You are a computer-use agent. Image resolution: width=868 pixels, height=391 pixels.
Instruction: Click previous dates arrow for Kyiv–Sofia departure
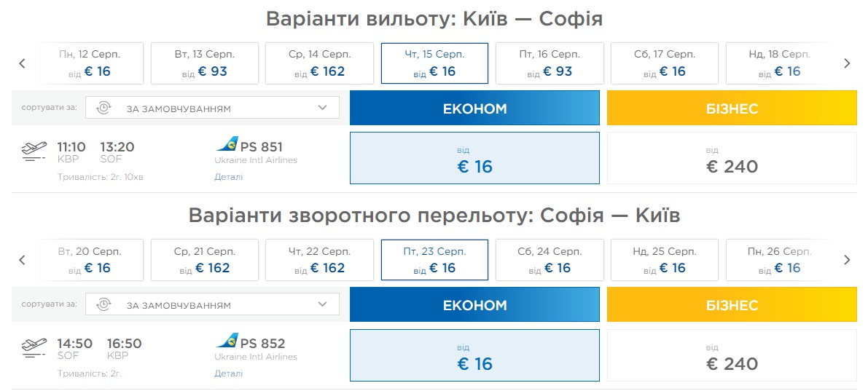click(x=22, y=63)
